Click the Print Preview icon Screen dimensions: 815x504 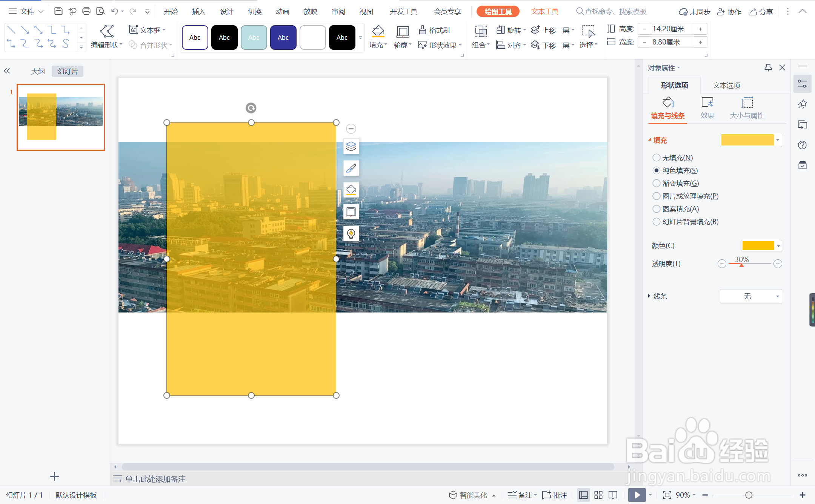[x=100, y=11]
